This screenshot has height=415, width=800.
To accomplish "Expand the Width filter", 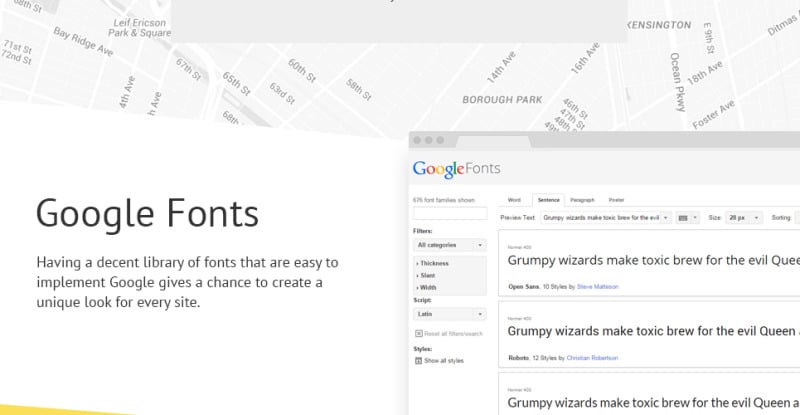I will 427,288.
